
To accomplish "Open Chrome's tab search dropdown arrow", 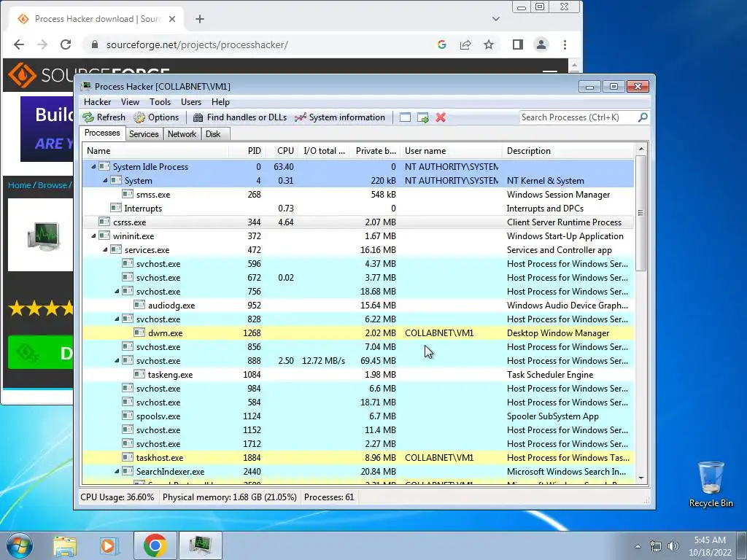I will coord(496,19).
